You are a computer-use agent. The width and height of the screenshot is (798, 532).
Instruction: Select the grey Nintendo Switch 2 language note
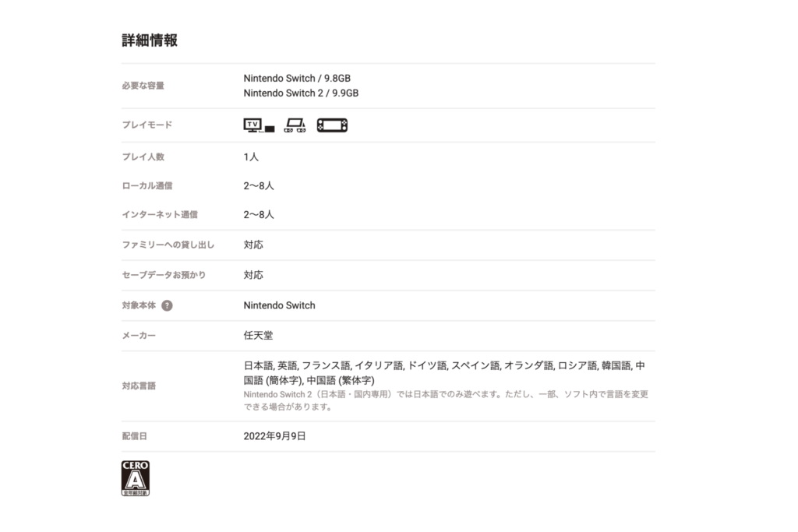(x=446, y=400)
